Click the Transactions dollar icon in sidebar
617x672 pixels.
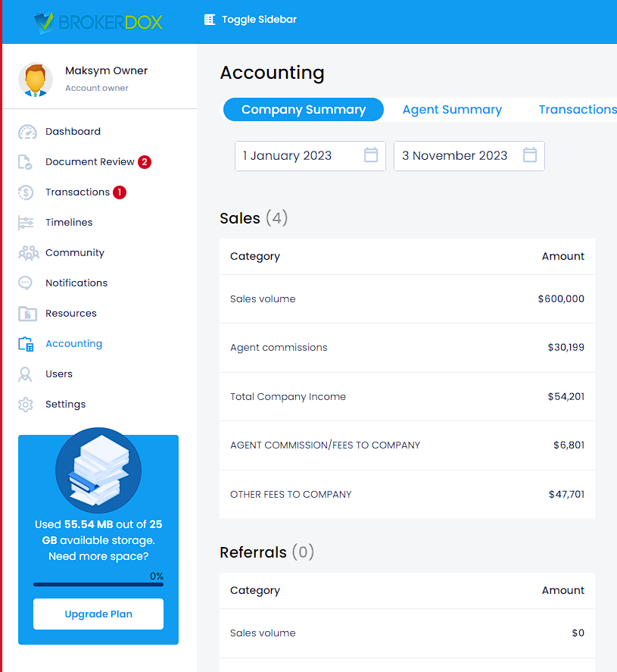pyautogui.click(x=26, y=192)
